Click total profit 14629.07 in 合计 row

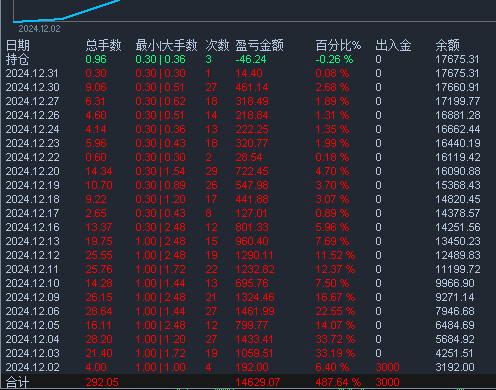pos(257,382)
